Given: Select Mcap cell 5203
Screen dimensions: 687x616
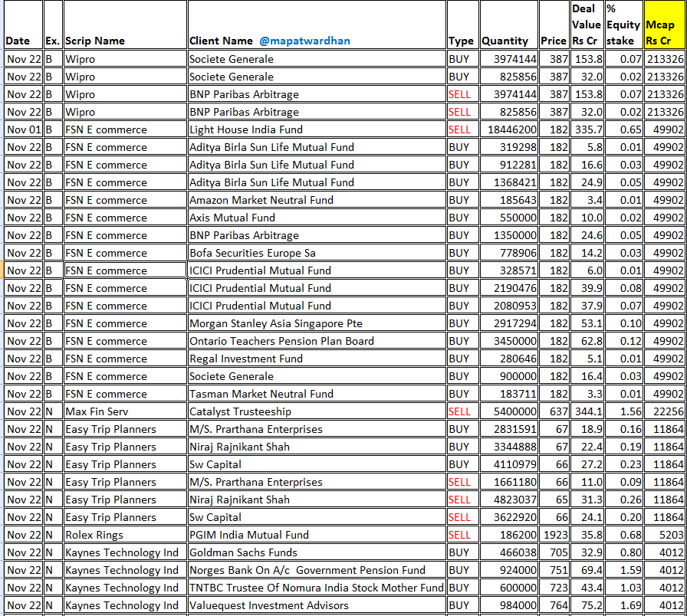Looking at the screenshot, I should point(664,535).
